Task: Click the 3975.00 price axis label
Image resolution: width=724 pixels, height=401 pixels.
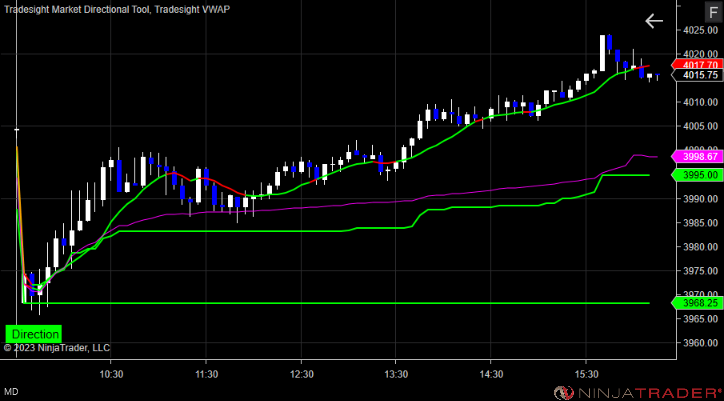Action: coord(702,271)
